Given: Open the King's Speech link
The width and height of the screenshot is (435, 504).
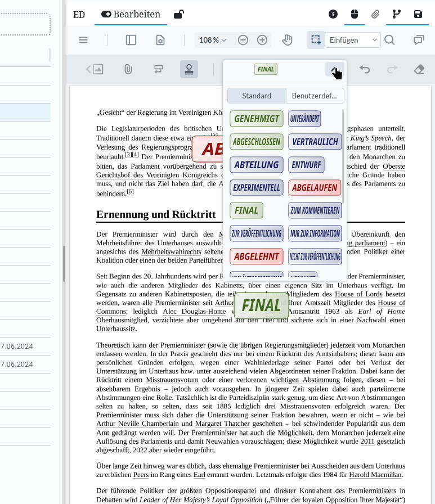Looking at the screenshot, I should pyautogui.click(x=371, y=138).
